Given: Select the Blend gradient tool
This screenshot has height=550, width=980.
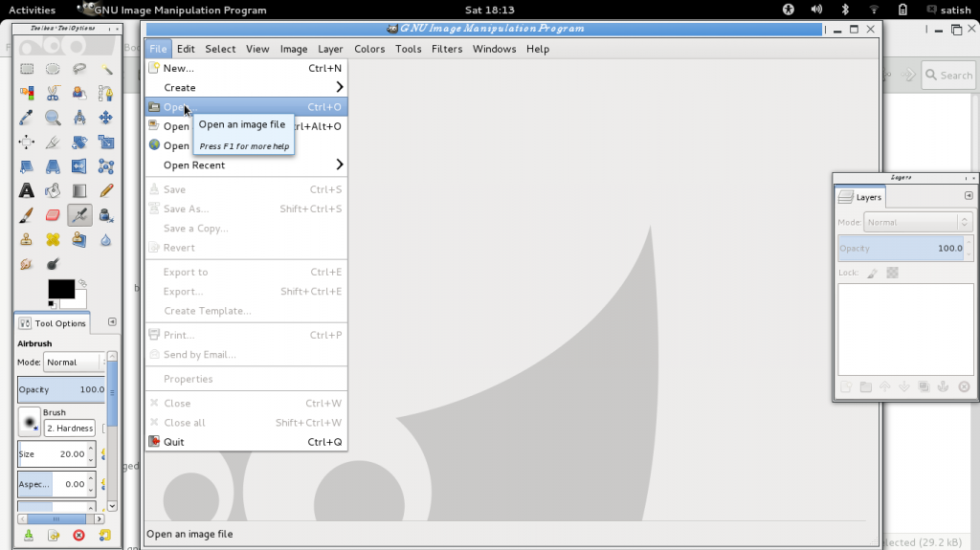Looking at the screenshot, I should tap(79, 190).
